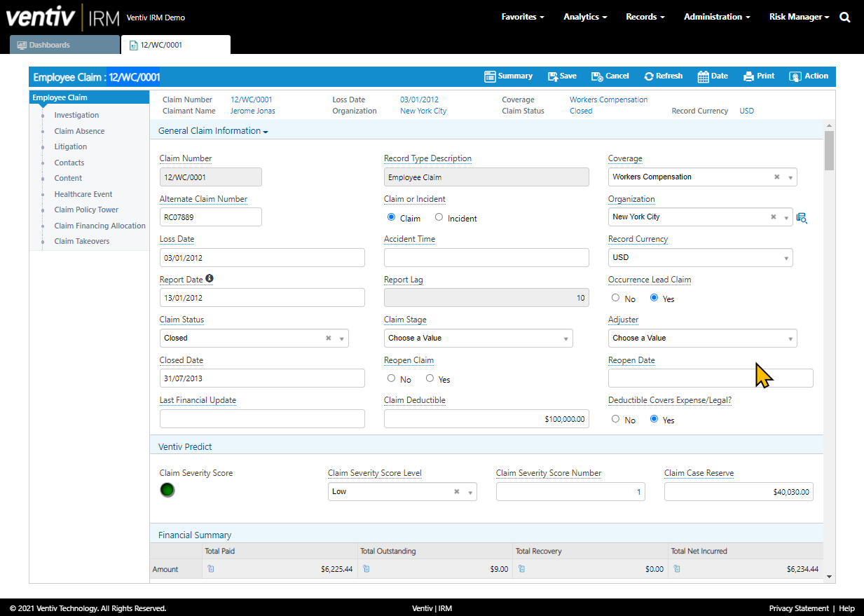
Task: Open the Favorites menu
Action: tap(523, 17)
